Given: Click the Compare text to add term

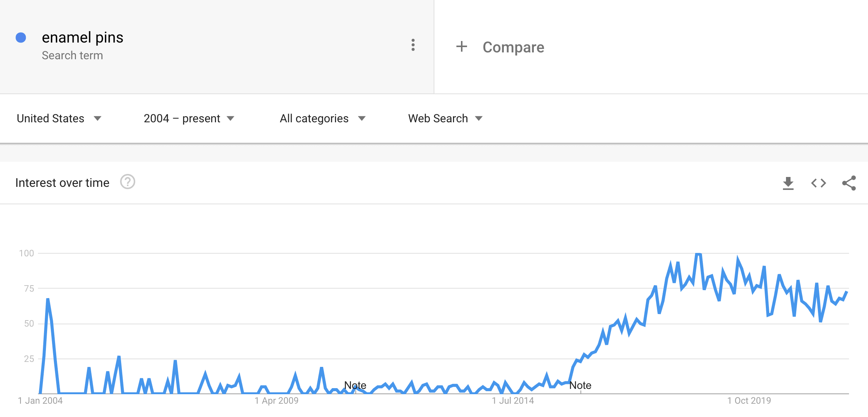Looking at the screenshot, I should coord(513,47).
